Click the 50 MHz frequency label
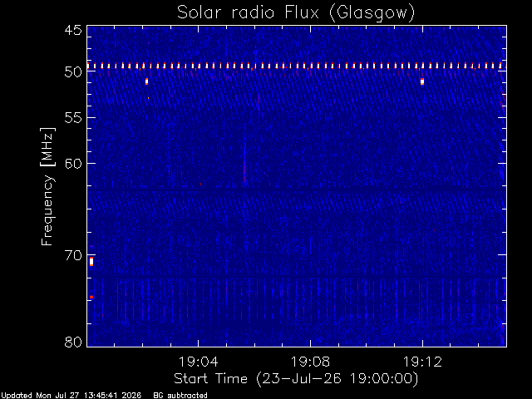 click(x=73, y=72)
